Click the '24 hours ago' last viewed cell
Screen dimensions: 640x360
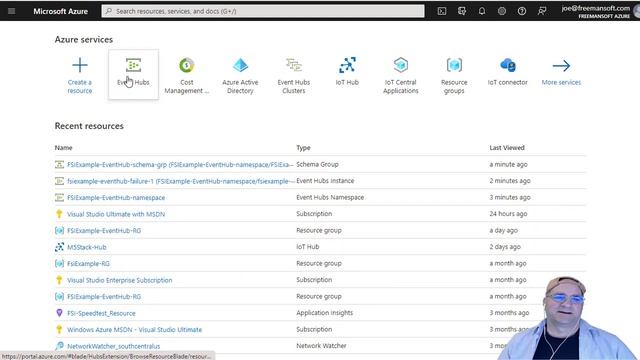[508, 214]
